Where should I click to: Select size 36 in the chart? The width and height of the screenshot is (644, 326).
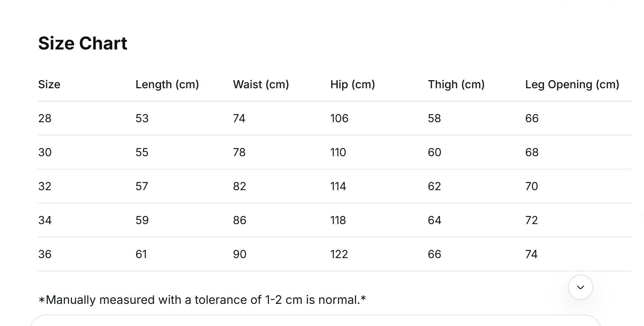click(45, 254)
